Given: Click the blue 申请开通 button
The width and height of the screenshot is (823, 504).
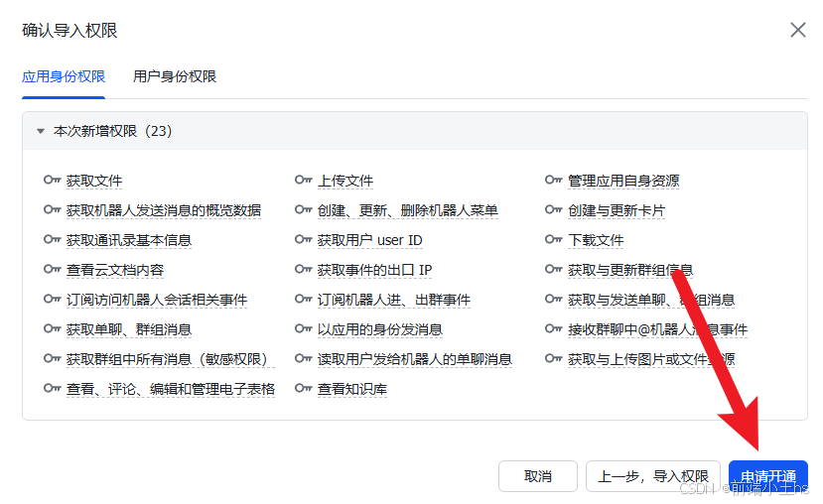Looking at the screenshot, I should tap(767, 476).
